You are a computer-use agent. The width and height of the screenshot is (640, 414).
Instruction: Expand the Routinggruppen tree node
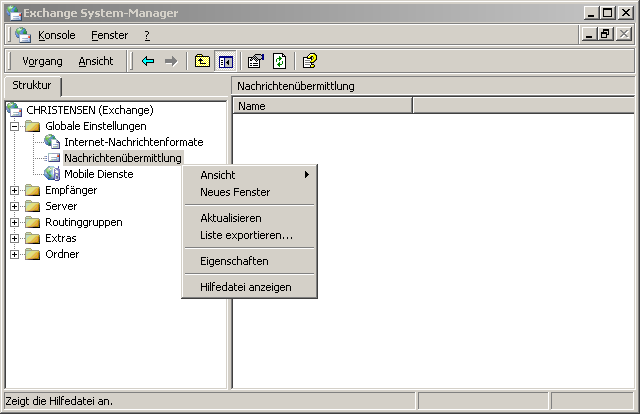pyautogui.click(x=14, y=222)
